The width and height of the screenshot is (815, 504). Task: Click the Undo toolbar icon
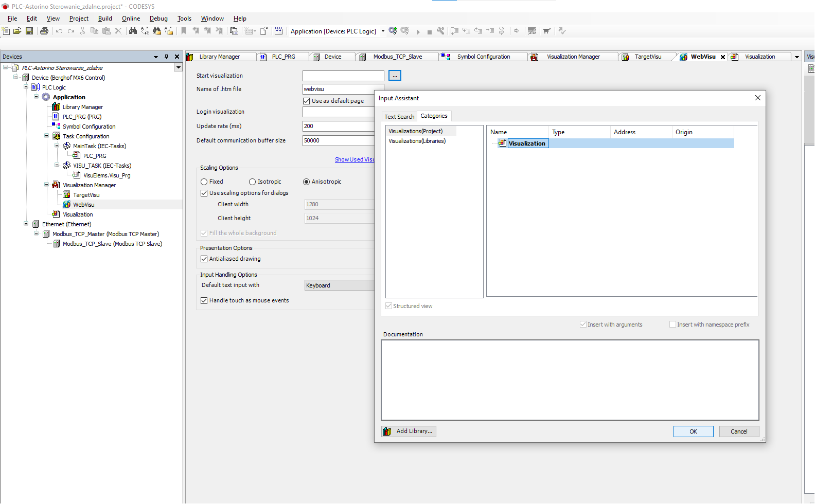click(59, 31)
